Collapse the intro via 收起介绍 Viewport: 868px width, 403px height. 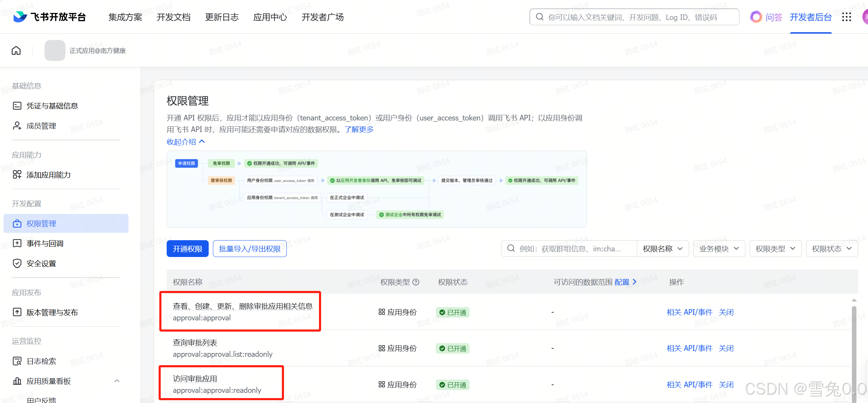[186, 142]
